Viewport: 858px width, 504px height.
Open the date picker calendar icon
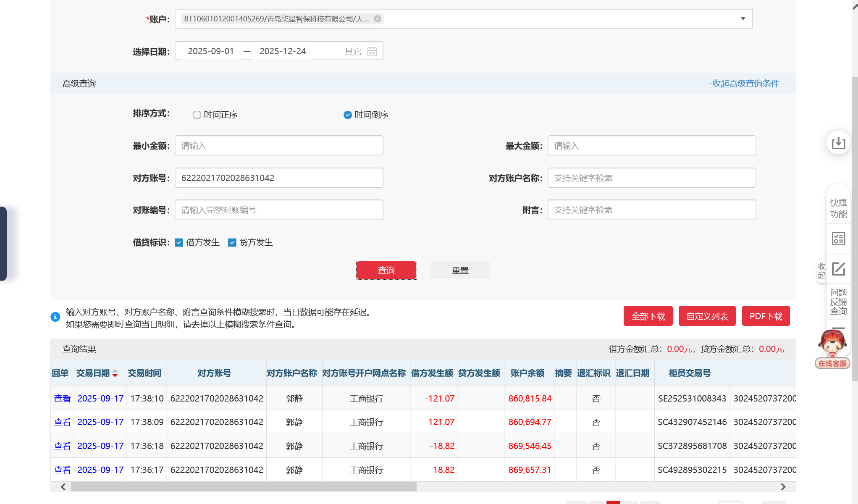[x=372, y=51]
